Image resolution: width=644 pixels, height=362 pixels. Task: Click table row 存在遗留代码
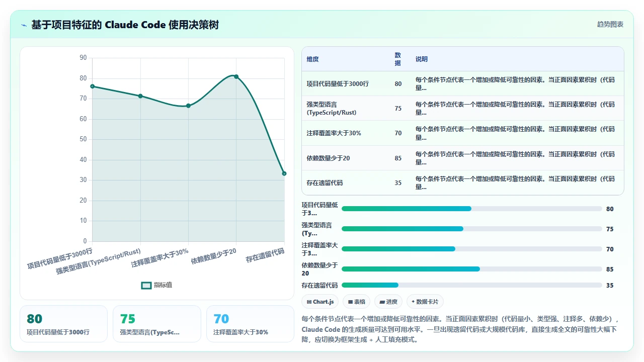tap(462, 183)
